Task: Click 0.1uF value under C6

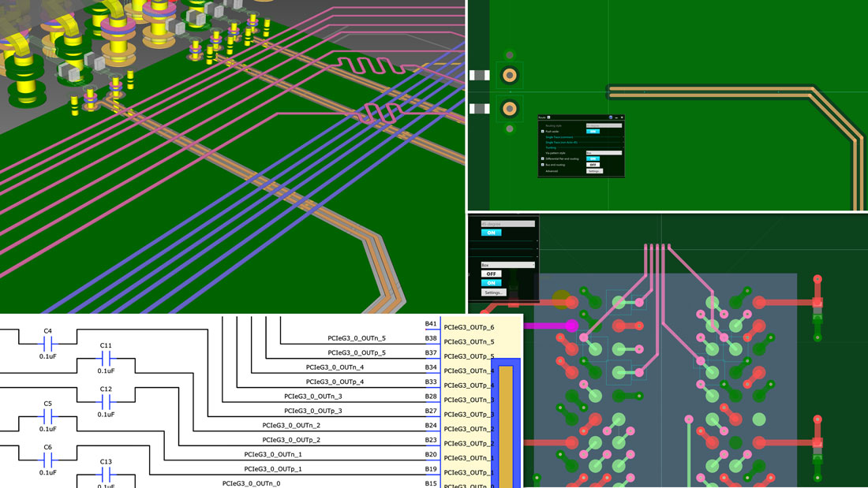Action: tap(47, 472)
